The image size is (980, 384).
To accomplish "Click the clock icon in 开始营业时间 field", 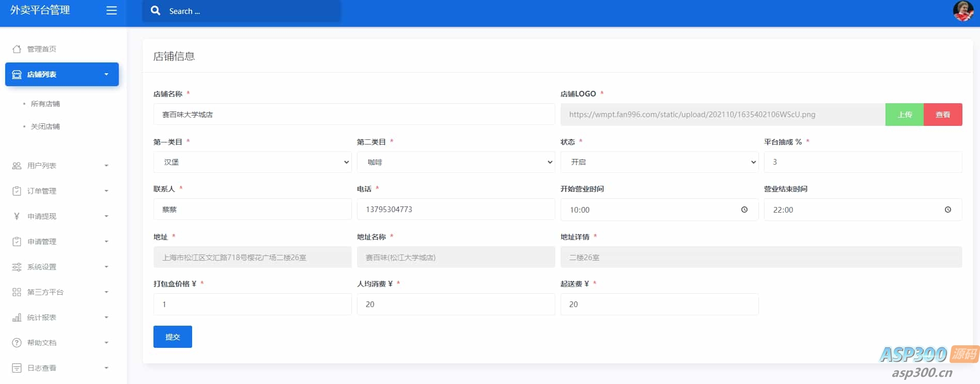I will pos(744,210).
